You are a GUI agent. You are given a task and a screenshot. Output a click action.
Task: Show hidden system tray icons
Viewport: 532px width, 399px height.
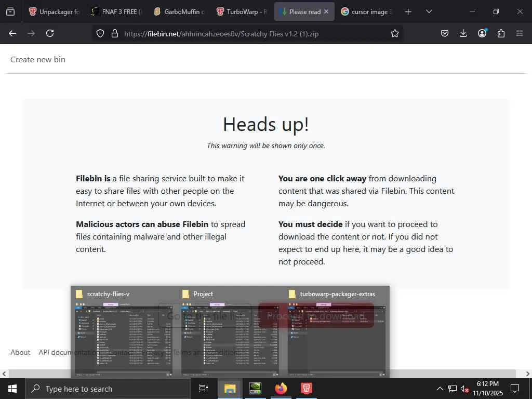(x=440, y=389)
